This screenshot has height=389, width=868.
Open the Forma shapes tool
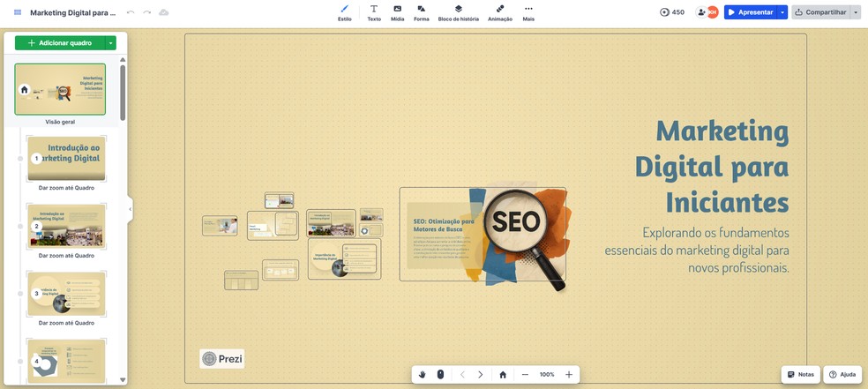[422, 13]
